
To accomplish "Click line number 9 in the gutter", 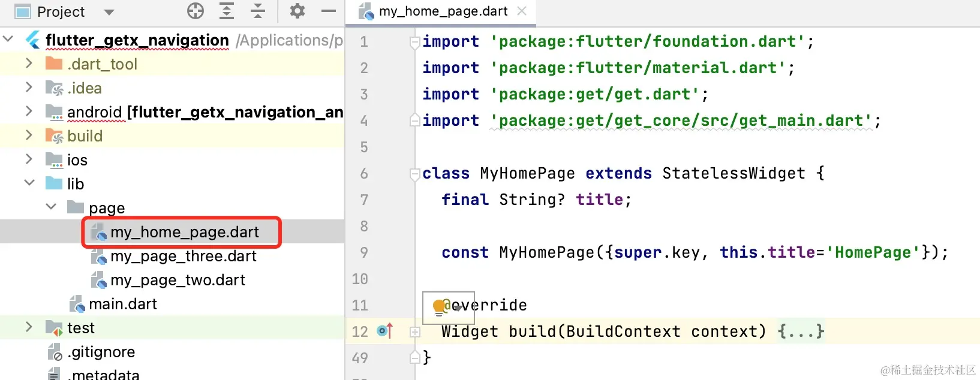I will coord(364,252).
